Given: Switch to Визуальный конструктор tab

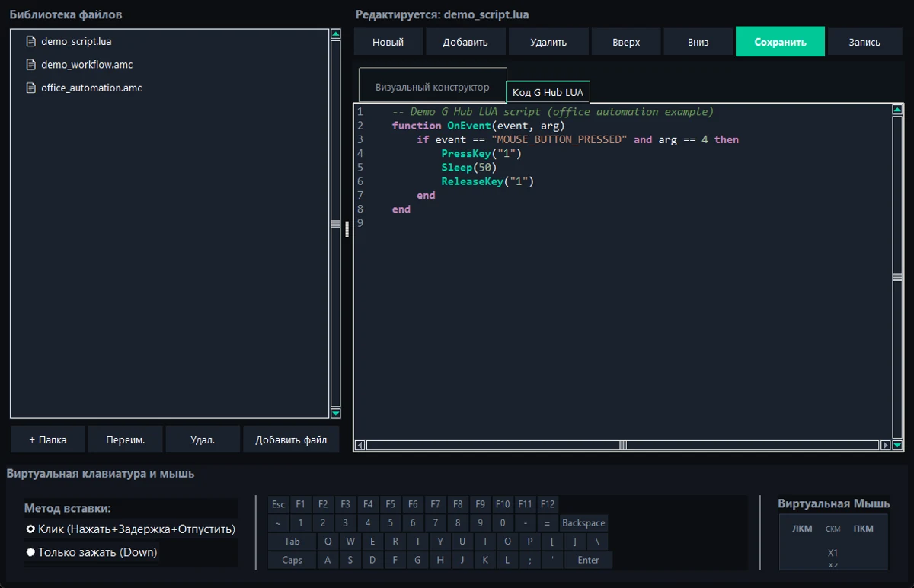Looking at the screenshot, I should pyautogui.click(x=433, y=87).
